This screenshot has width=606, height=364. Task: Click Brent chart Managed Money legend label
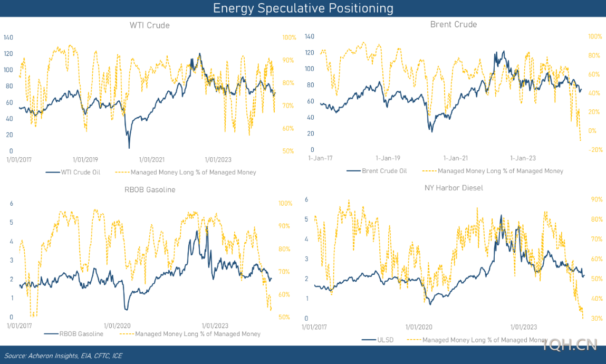pos(501,171)
